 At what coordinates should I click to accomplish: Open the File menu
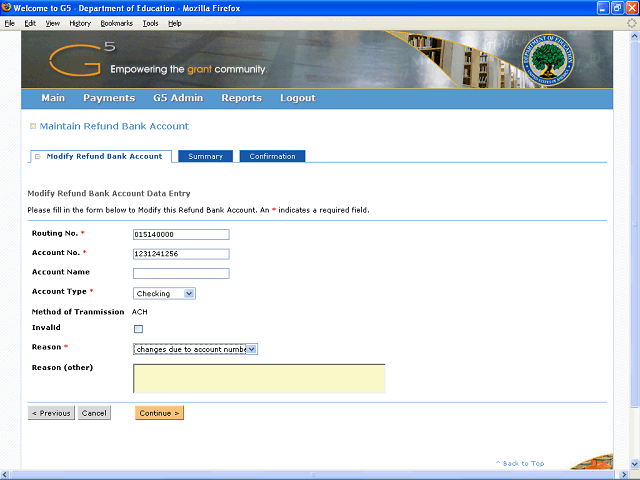click(9, 24)
